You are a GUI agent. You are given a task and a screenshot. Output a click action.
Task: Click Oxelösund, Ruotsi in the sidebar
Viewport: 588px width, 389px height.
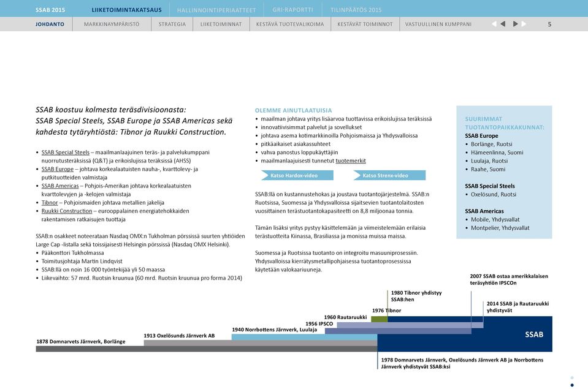494,195
